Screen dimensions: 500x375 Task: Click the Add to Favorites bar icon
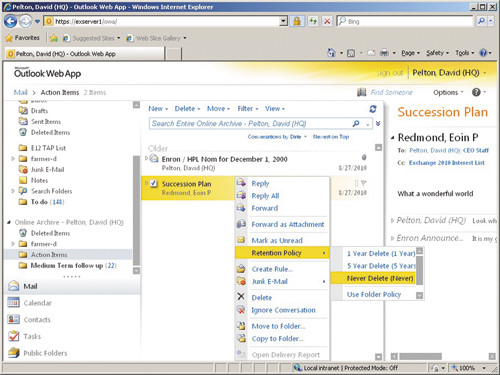(54, 38)
